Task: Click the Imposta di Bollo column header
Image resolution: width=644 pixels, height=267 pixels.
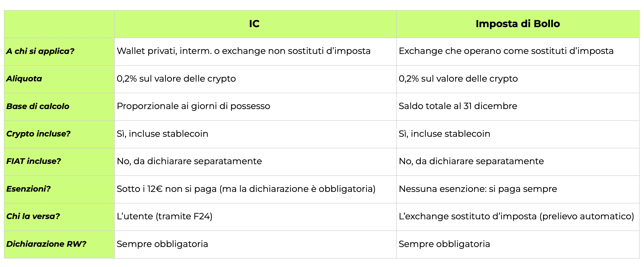Action: tap(517, 24)
